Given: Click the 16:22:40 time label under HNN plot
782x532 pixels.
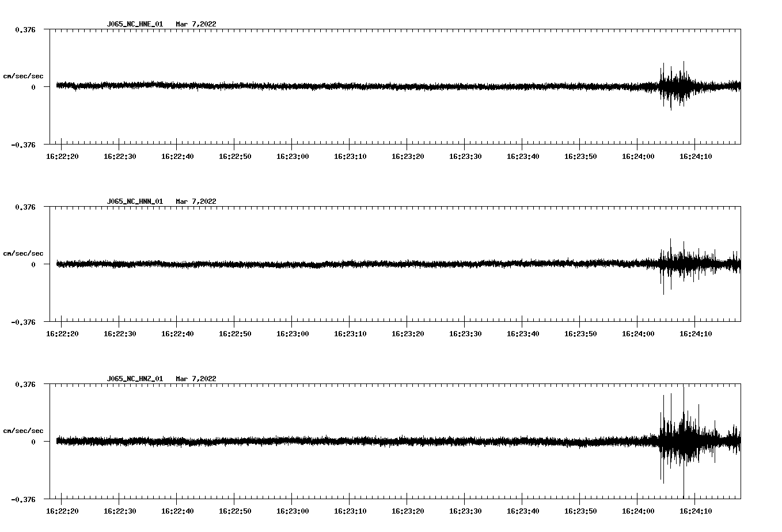Looking at the screenshot, I should tap(177, 334).
